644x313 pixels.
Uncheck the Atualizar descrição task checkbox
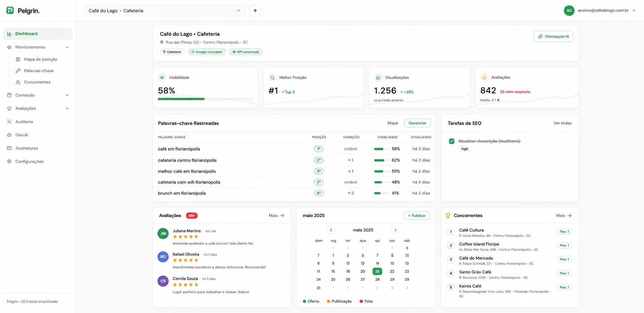(x=452, y=141)
